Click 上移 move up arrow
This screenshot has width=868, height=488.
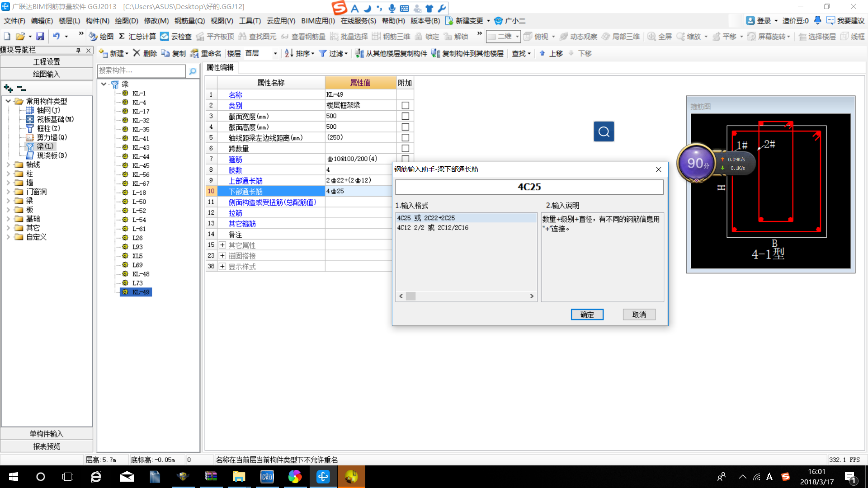[551, 53]
